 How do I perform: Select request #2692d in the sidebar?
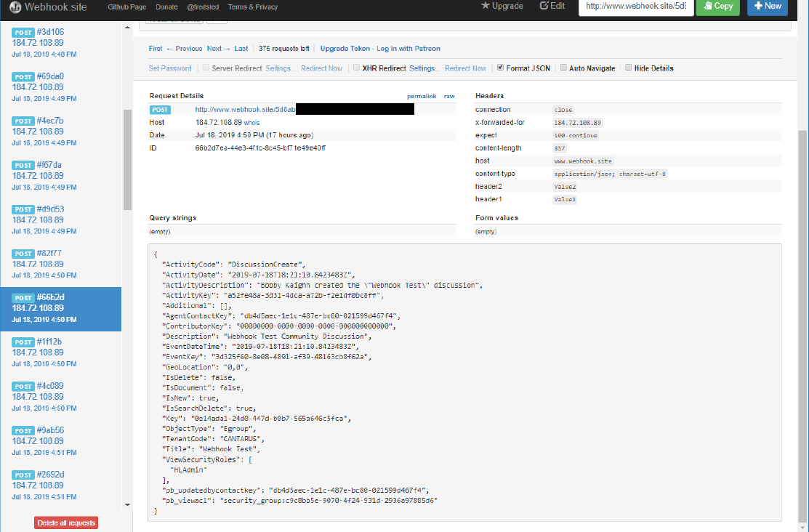(61, 486)
